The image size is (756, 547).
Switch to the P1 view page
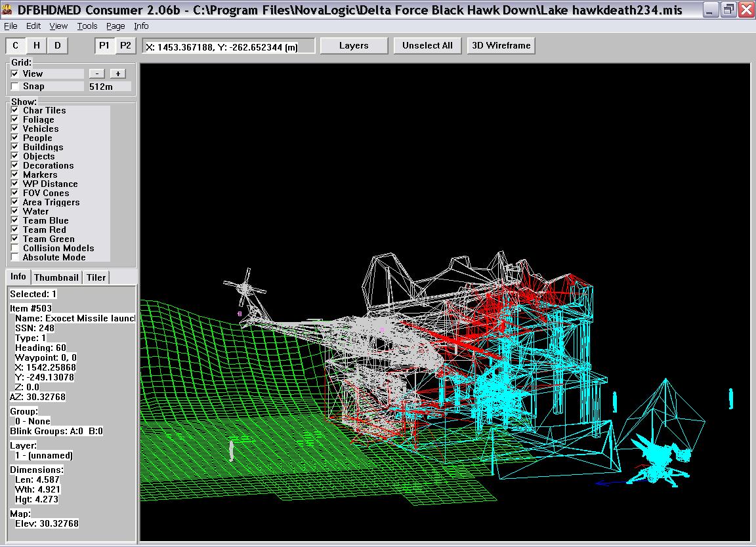[104, 46]
